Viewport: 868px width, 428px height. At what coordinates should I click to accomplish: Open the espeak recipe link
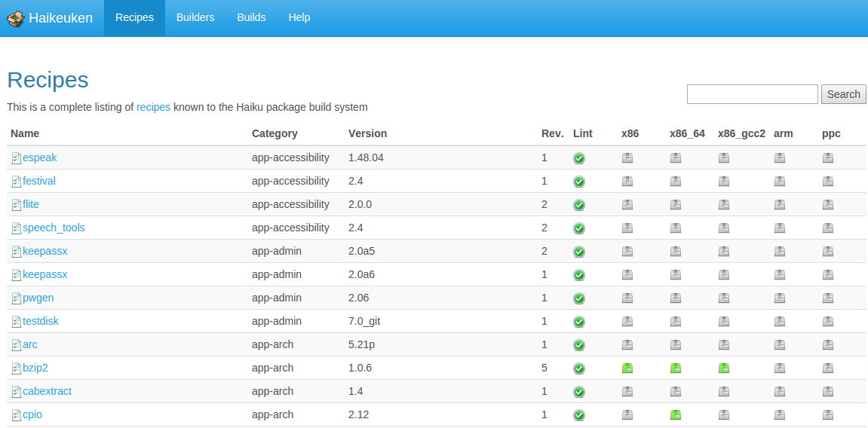click(x=40, y=157)
